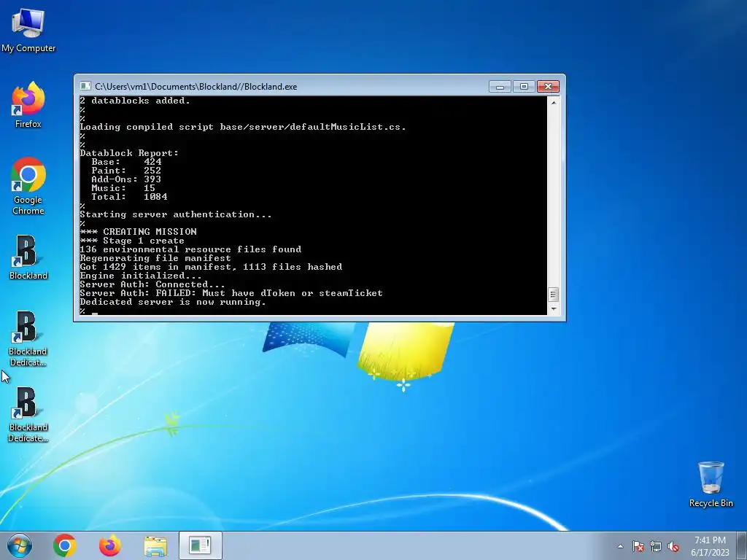Show hidden system tray icons arrow

[x=620, y=546]
